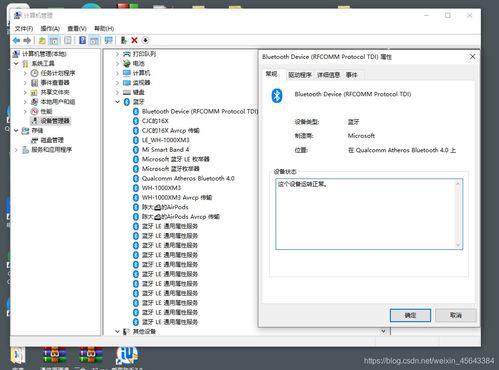
Task: Click the 确定 button
Action: (410, 315)
